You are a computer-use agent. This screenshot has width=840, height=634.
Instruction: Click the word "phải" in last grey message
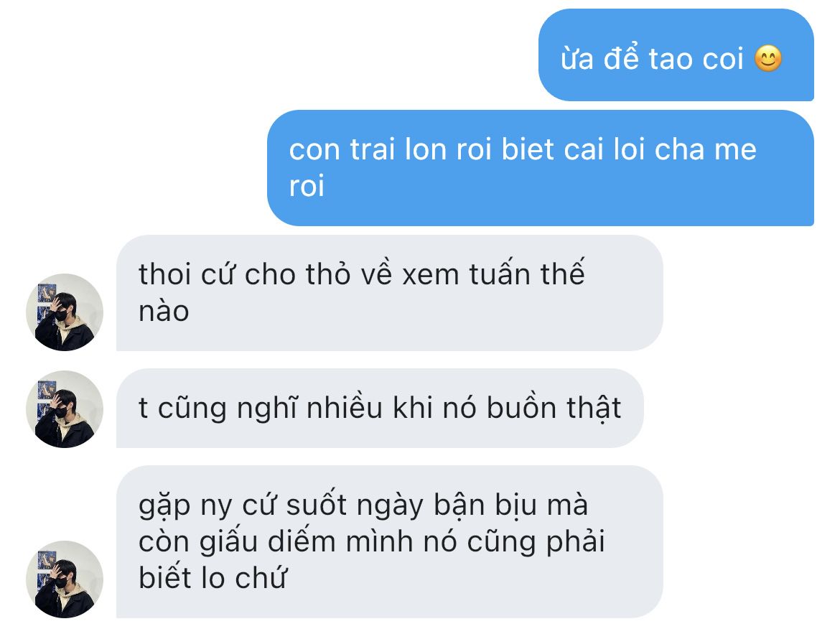(575, 542)
